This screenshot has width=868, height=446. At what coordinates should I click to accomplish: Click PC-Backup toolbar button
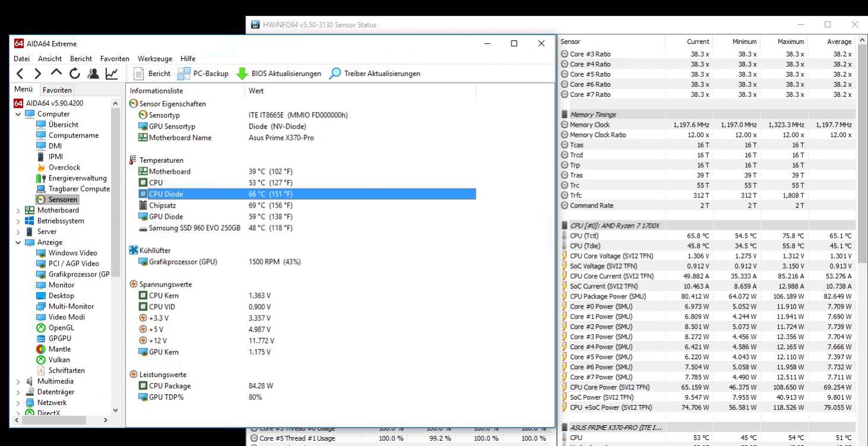tap(203, 74)
